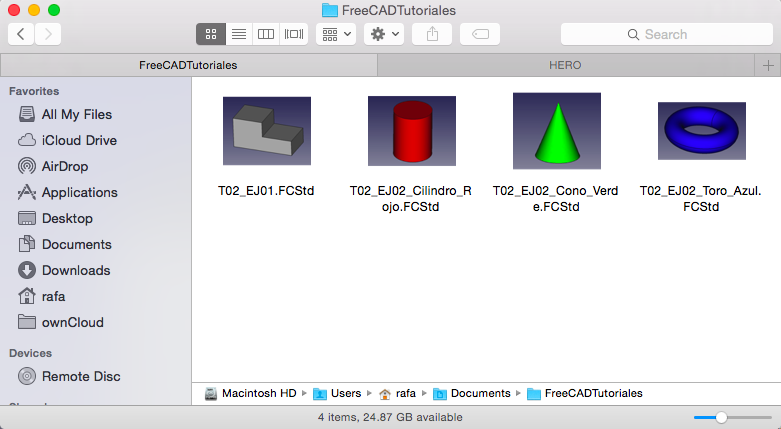Open the Action gear menu

(384, 34)
